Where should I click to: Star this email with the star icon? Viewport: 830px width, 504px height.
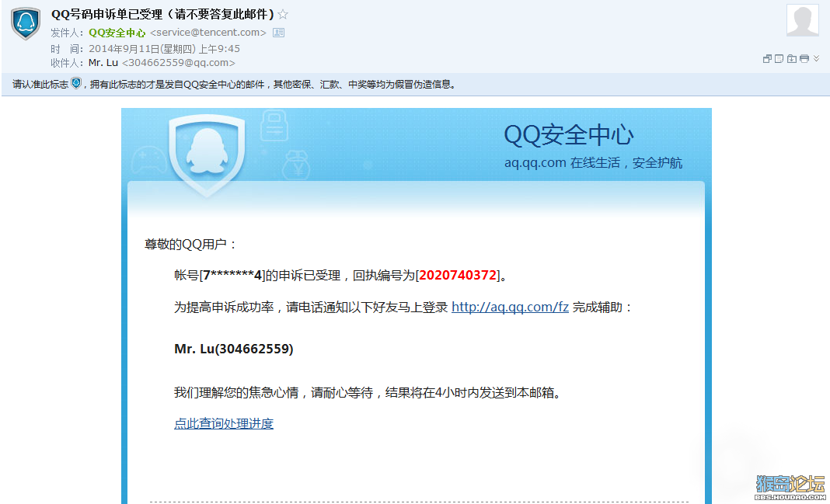(283, 14)
